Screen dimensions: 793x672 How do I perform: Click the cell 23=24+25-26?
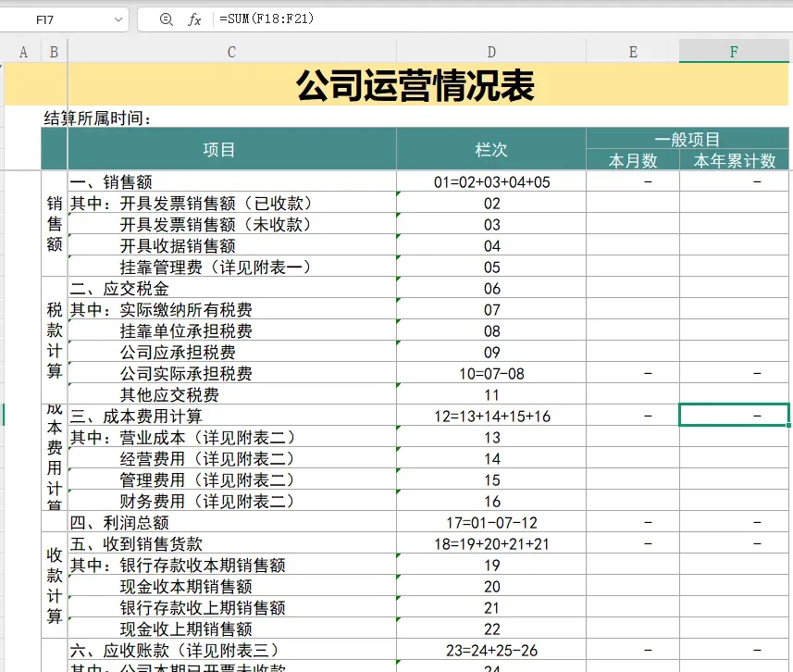[x=491, y=649]
